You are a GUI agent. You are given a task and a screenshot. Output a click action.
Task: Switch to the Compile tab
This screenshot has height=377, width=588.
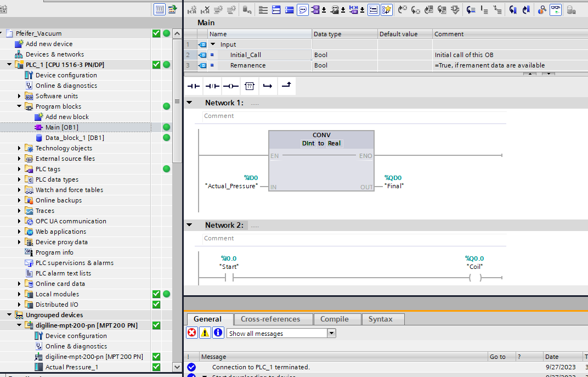coord(334,319)
